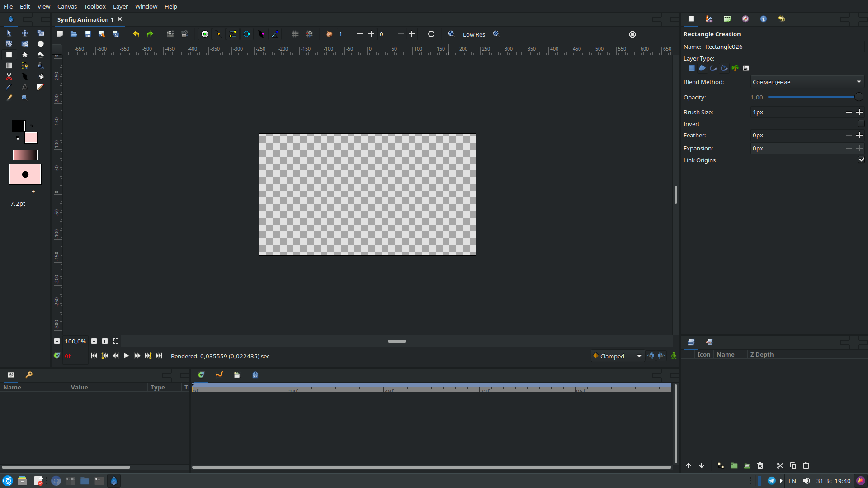The width and height of the screenshot is (868, 488).
Task: Select the Width tool
Action: 25,76
